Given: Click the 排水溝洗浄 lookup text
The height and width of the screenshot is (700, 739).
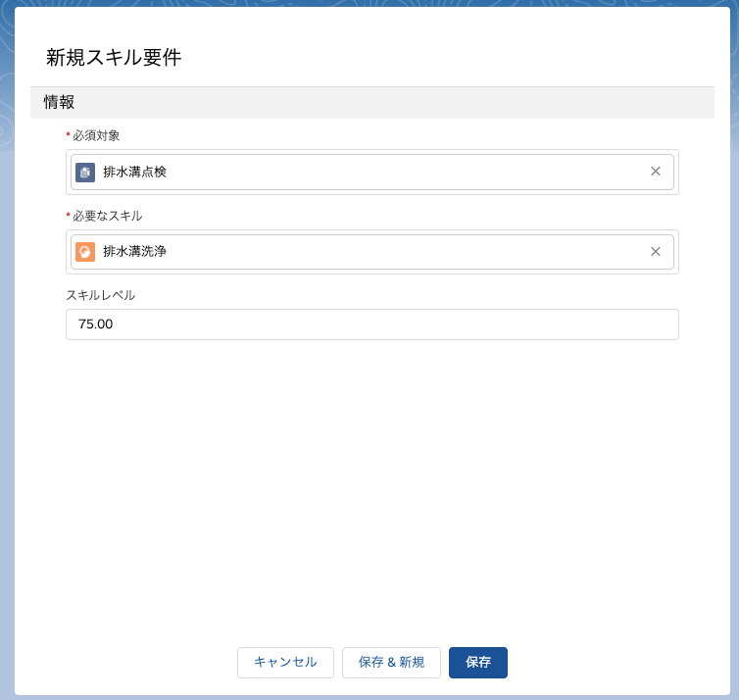Looking at the screenshot, I should [x=135, y=252].
